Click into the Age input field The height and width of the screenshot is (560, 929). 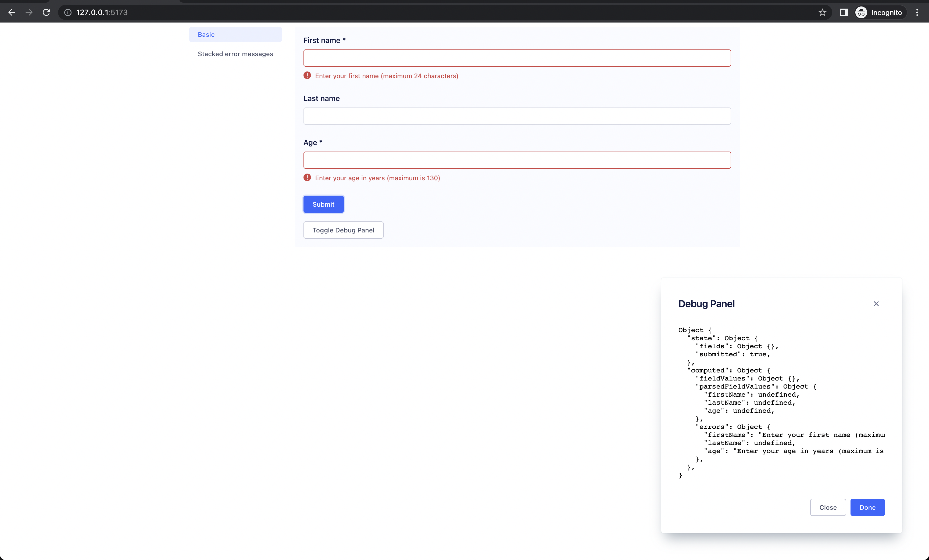517,160
